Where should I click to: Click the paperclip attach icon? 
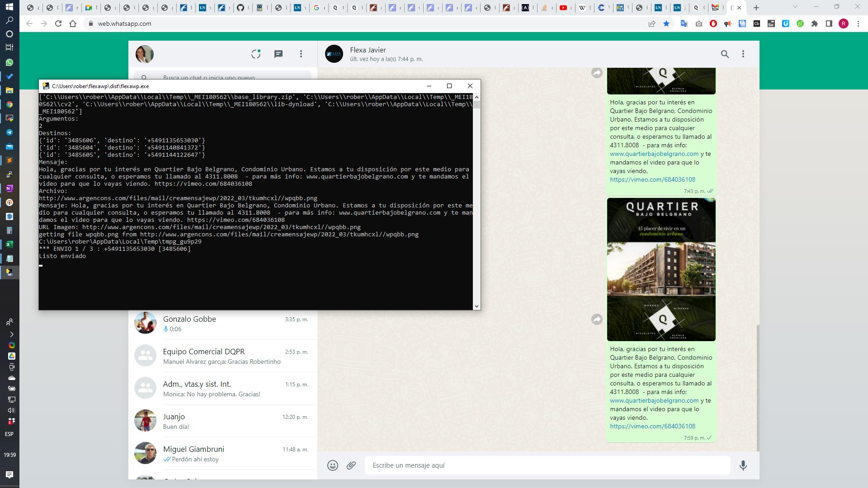[x=351, y=465]
